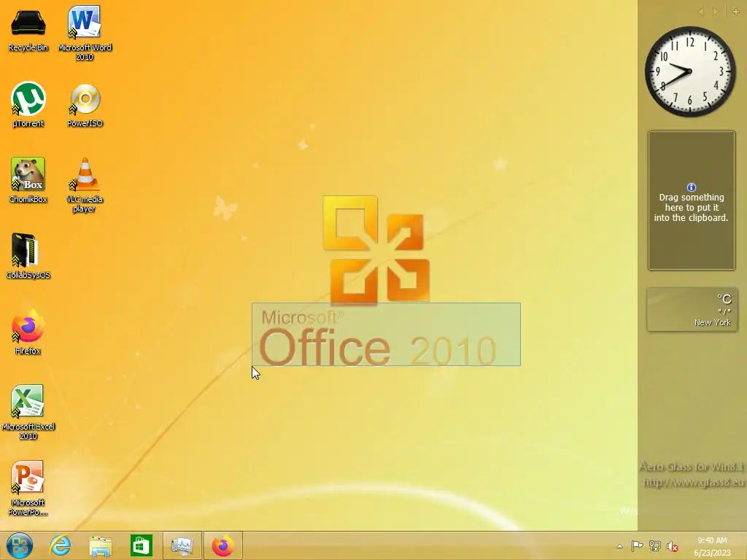The width and height of the screenshot is (747, 560).
Task: Switch to the system monitor taskbar app
Action: pyautogui.click(x=182, y=545)
